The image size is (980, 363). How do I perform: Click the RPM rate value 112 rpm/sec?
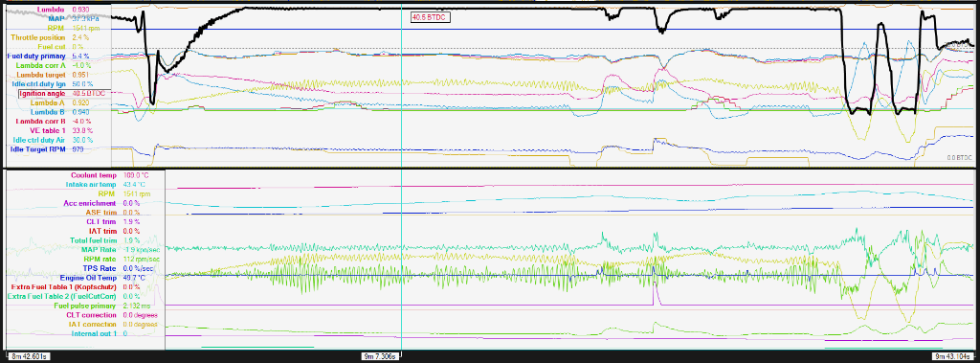[141, 259]
